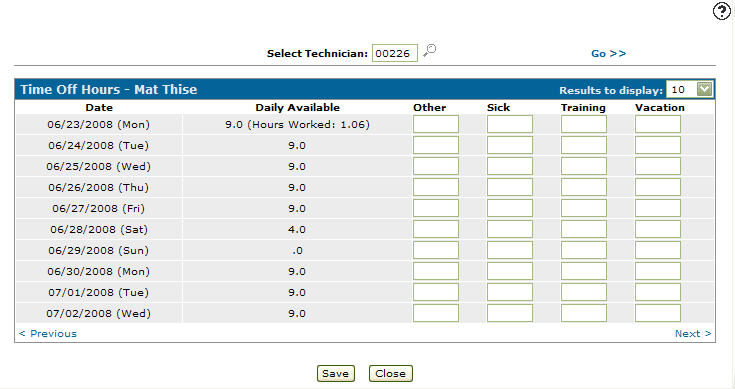Screen dimensions: 735x389
Task: Click Other field for 07/01/2008 (Tue)
Action: coord(436,292)
